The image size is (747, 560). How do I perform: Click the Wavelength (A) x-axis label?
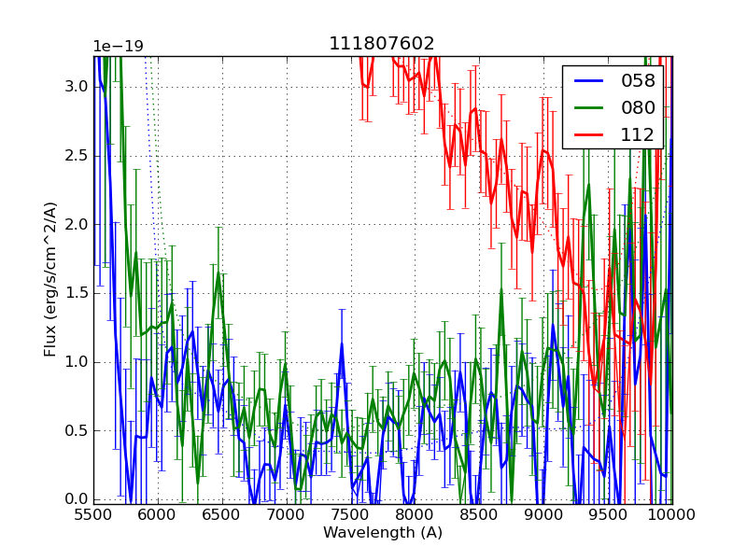(383, 533)
